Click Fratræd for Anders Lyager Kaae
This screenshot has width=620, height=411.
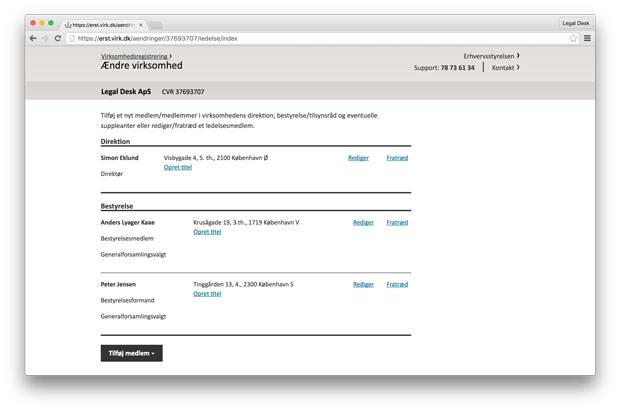click(x=397, y=223)
